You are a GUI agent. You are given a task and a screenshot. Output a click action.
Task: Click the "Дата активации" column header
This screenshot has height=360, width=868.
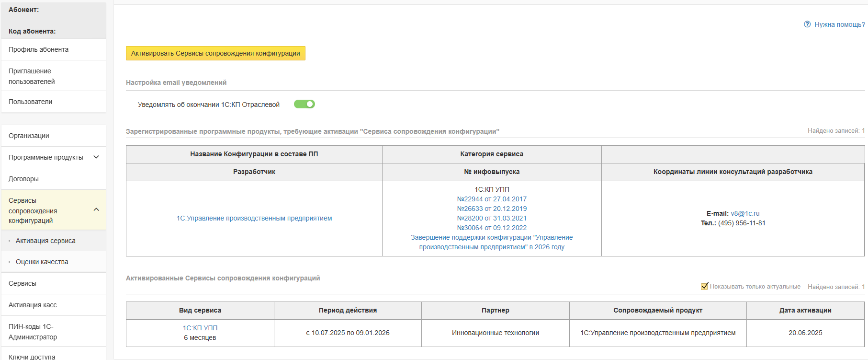(805, 310)
